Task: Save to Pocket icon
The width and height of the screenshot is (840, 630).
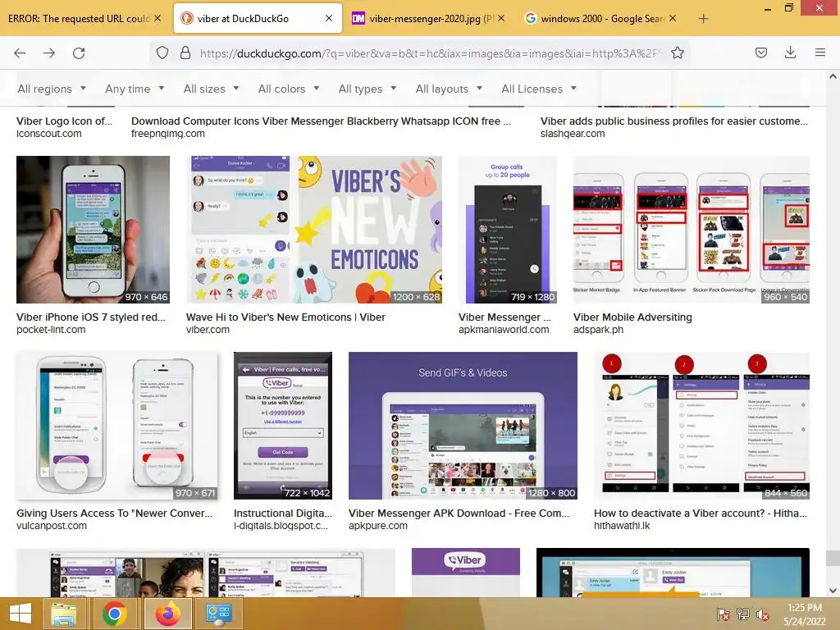Action: [761, 52]
